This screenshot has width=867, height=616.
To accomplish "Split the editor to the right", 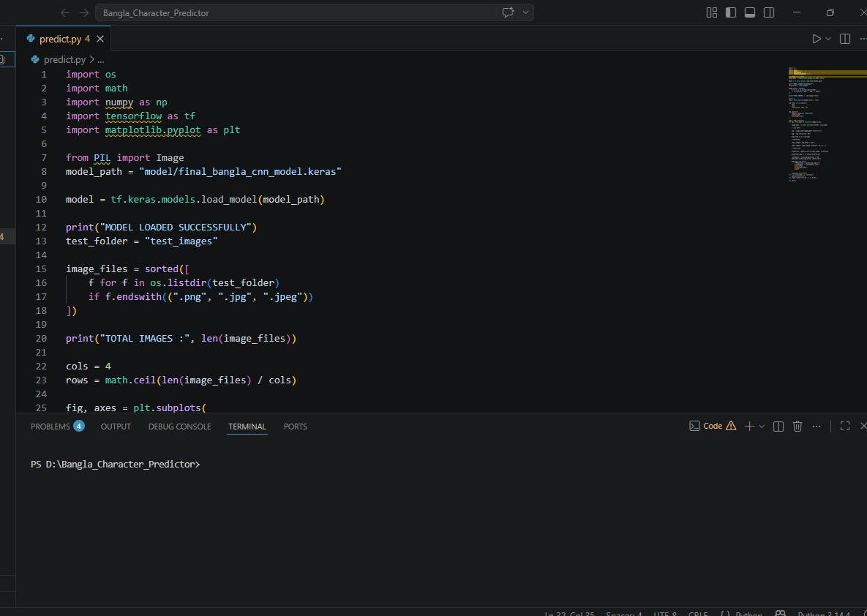I will coord(845,39).
